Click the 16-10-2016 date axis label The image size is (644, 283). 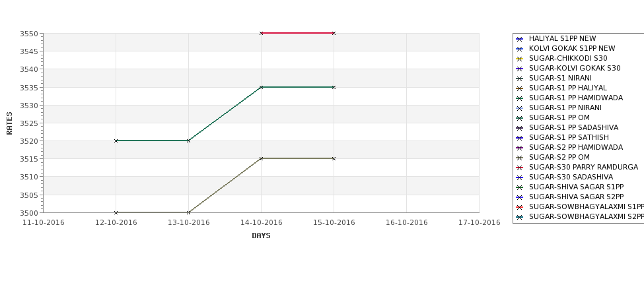[x=407, y=223]
